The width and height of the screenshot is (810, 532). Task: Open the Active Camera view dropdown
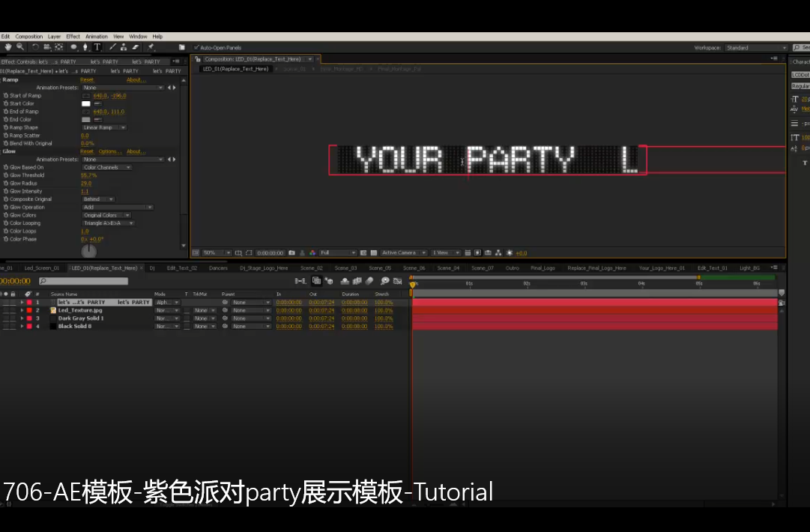(x=403, y=253)
